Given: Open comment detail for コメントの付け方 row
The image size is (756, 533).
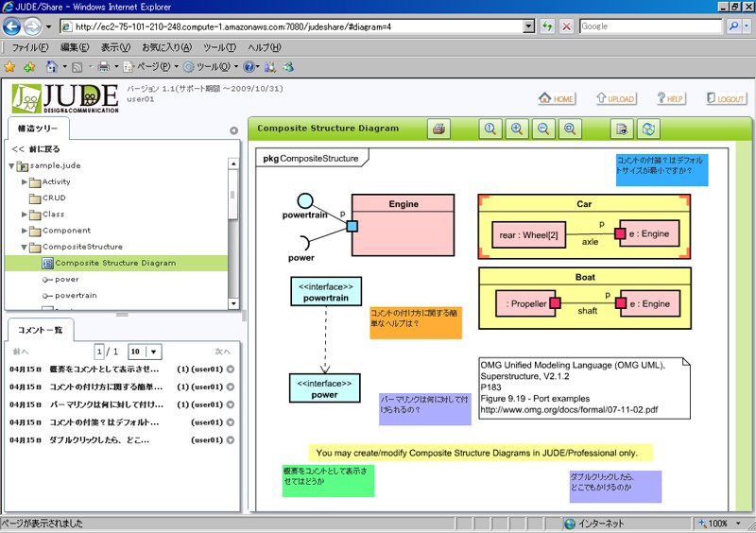Looking at the screenshot, I should [231, 387].
